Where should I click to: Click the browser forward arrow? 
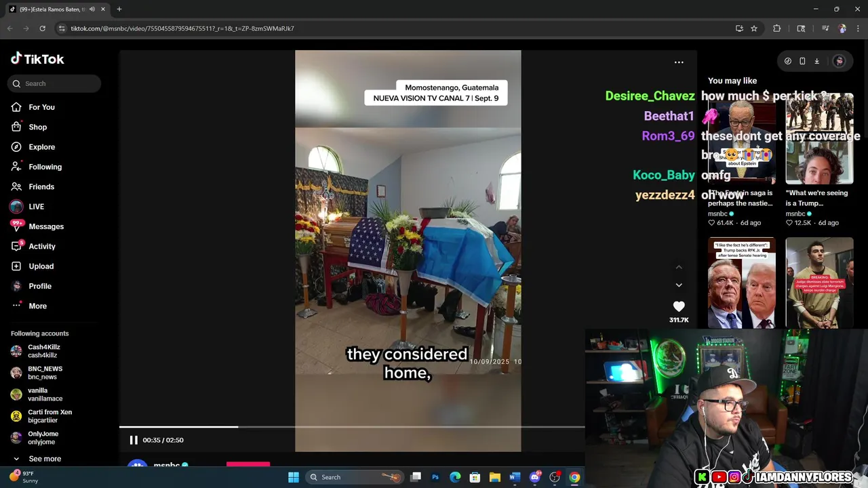(x=26, y=28)
